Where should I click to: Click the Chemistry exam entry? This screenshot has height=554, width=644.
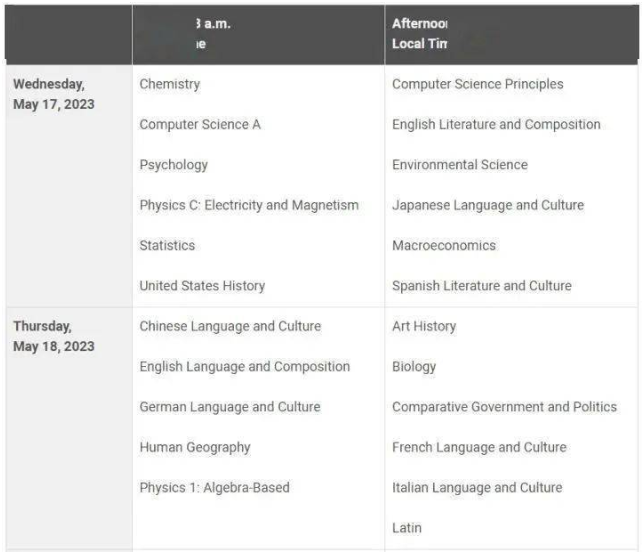(170, 84)
